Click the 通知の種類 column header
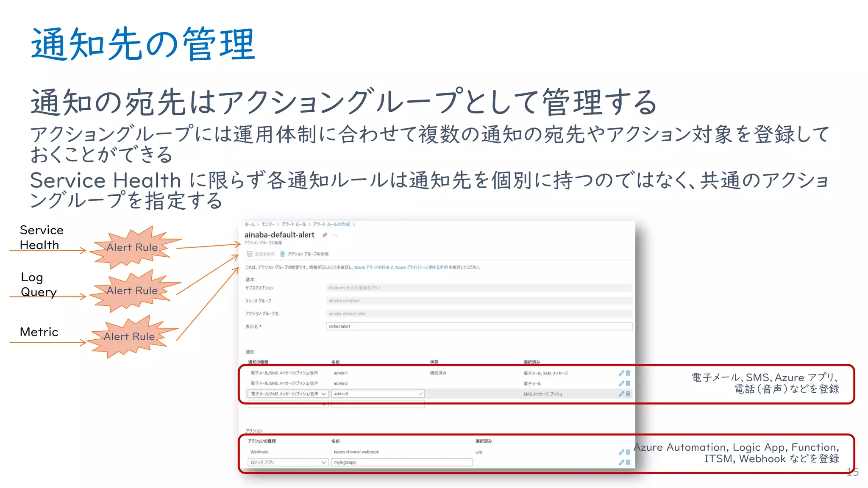Screen dimensions: 868x488 coord(258,362)
